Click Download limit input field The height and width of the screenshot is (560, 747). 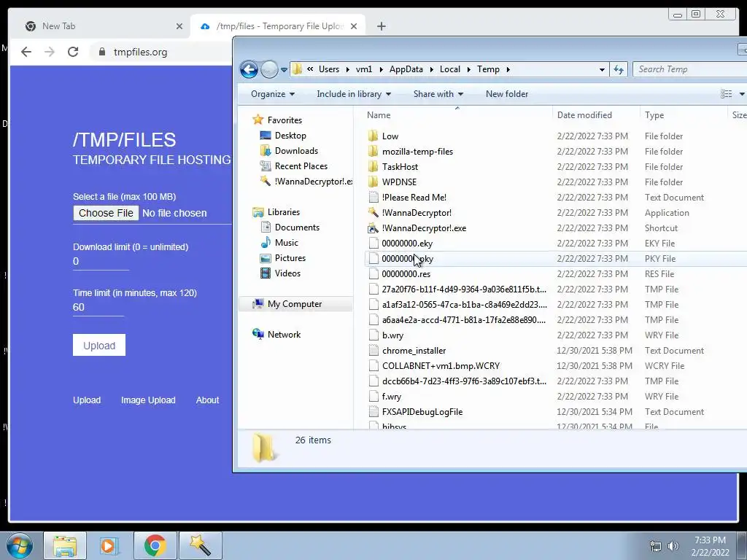pos(101,262)
